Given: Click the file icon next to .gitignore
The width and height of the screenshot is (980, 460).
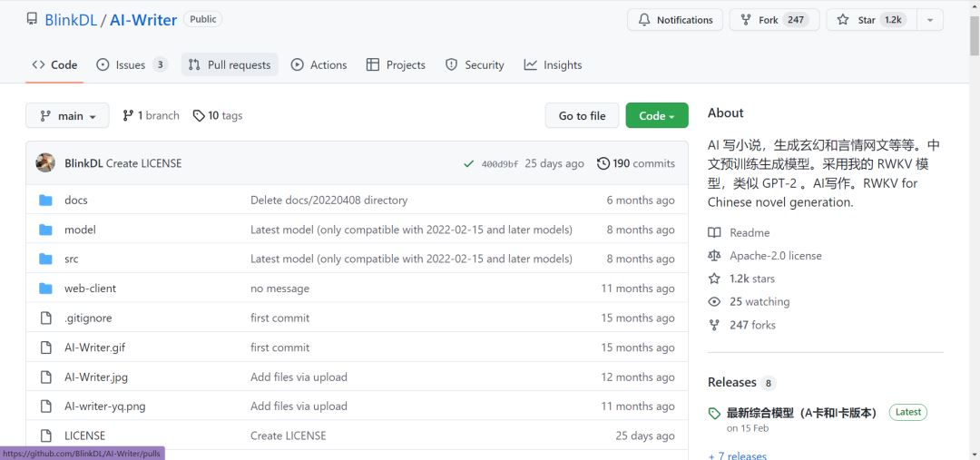Looking at the screenshot, I should point(45,318).
